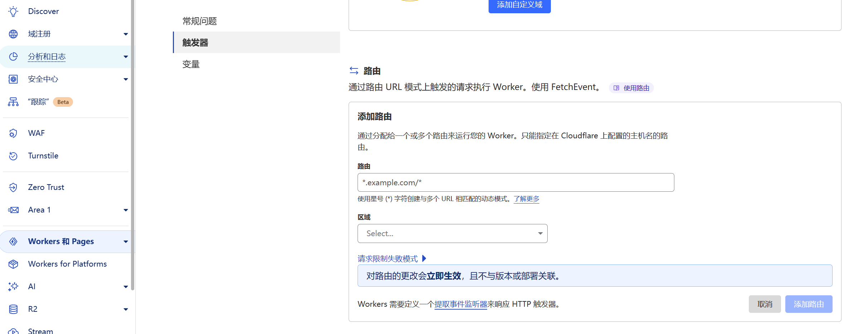Switch to the 变量 settings tab
The image size is (868, 334).
click(x=191, y=64)
